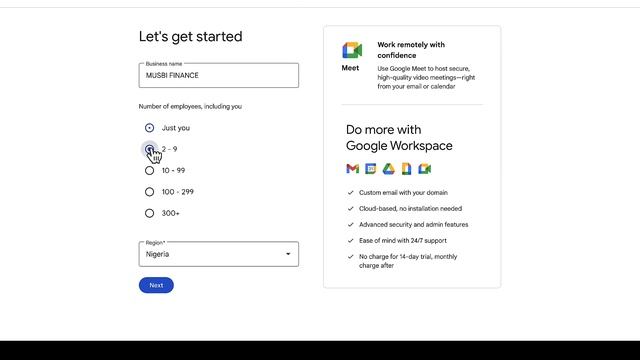
Task: Click the Google Meet description paragraph
Action: (x=426, y=78)
